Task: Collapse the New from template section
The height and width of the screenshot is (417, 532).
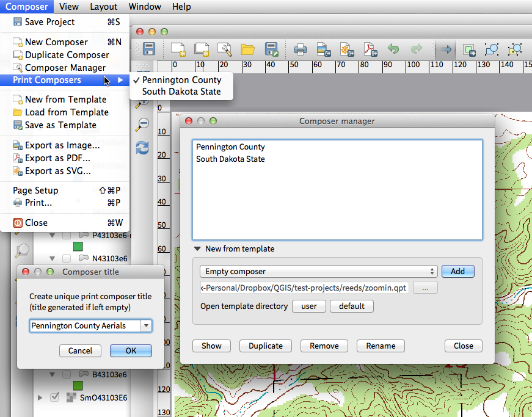Action: [198, 249]
